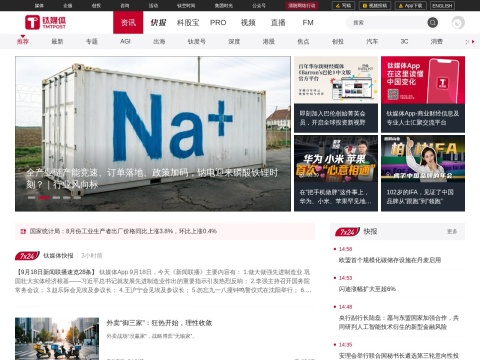Select the third carousel indicator dot
Screen dimensions: 480x360
point(56,198)
